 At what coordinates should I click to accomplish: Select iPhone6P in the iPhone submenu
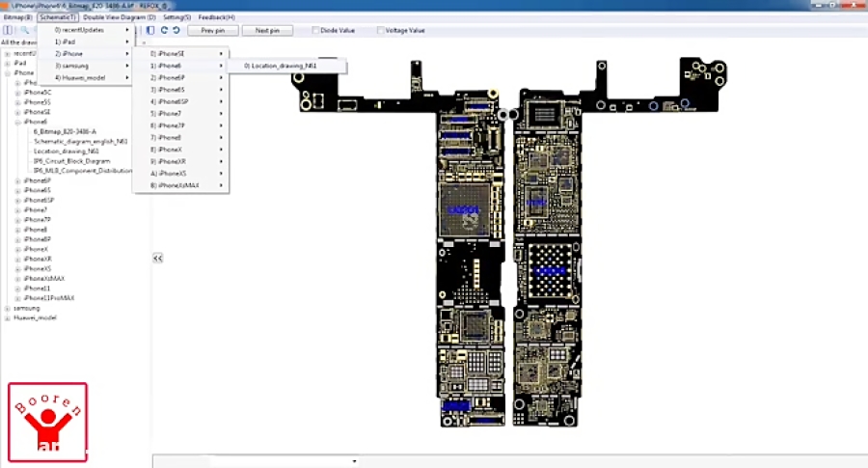pyautogui.click(x=180, y=77)
